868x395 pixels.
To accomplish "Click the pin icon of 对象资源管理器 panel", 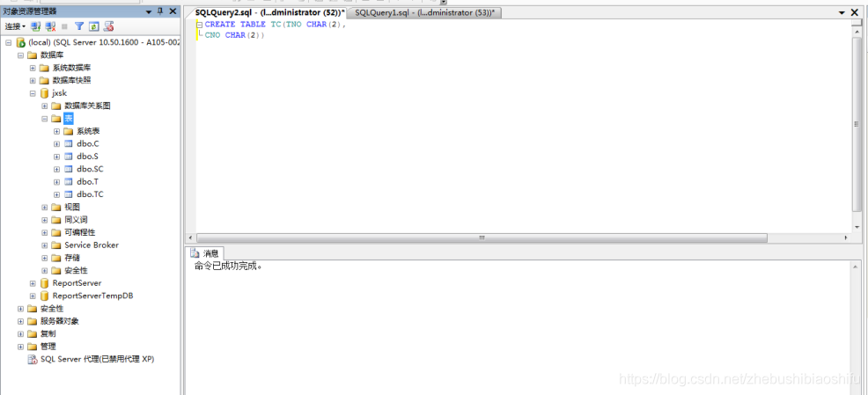I will [160, 11].
